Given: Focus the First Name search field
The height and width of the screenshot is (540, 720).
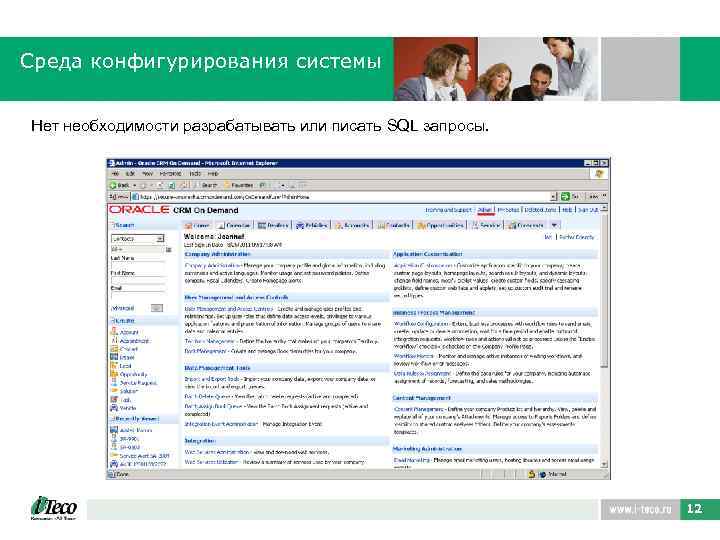Looking at the screenshot, I should pyautogui.click(x=137, y=280).
